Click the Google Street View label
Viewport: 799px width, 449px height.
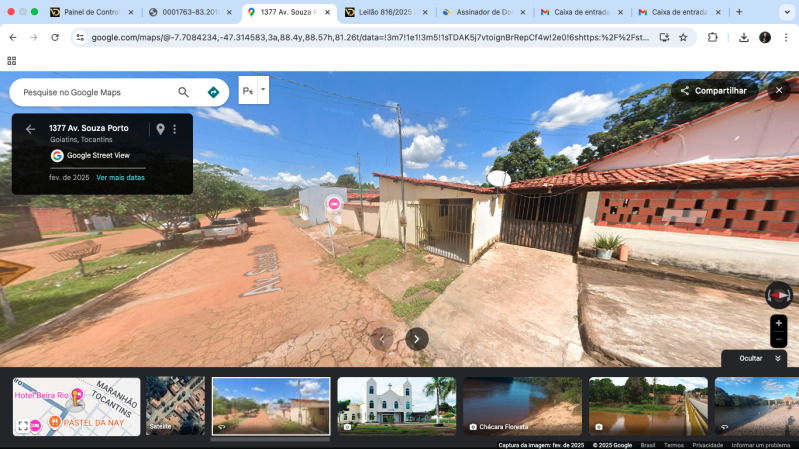pos(98,155)
